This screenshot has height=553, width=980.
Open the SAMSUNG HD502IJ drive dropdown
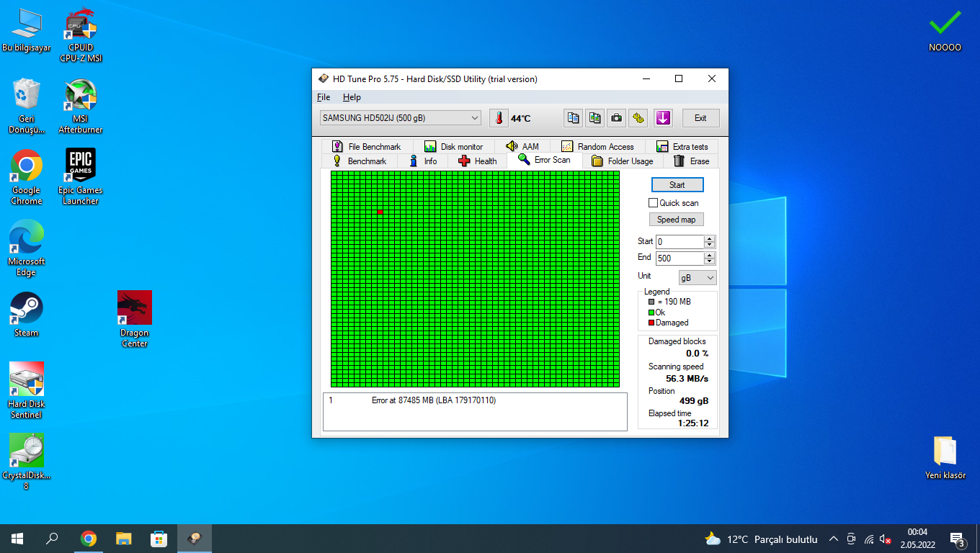(401, 118)
